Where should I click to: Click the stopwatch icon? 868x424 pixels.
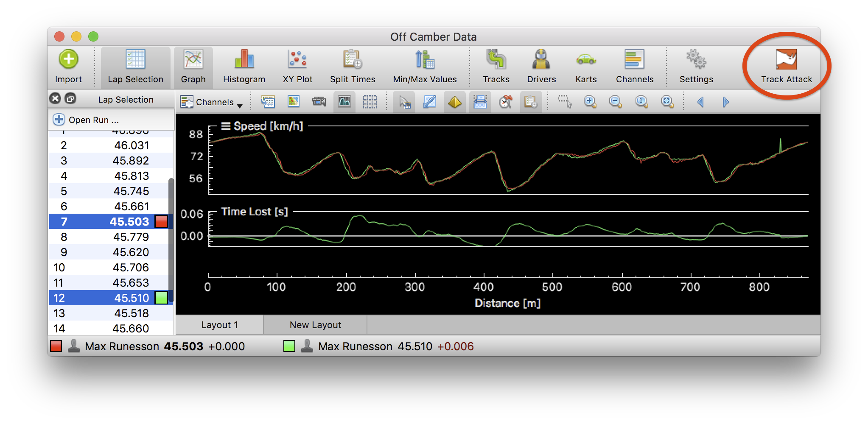506,102
